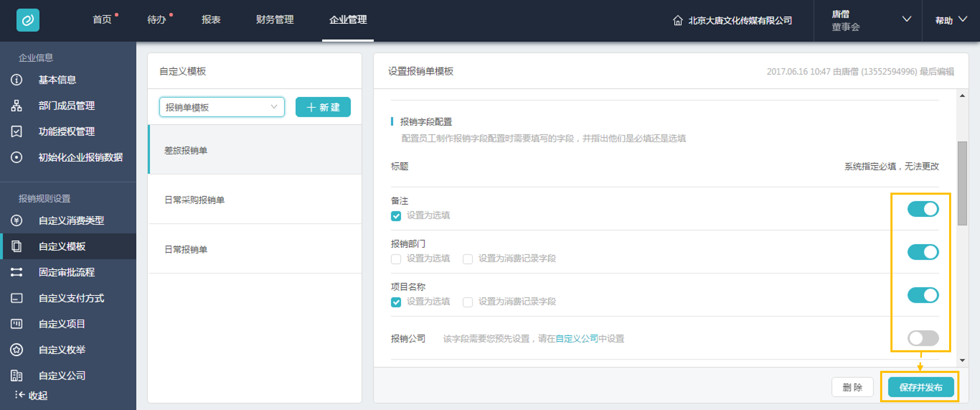Go to the 首页 tab
The width and height of the screenshot is (980, 410).
coord(102,20)
